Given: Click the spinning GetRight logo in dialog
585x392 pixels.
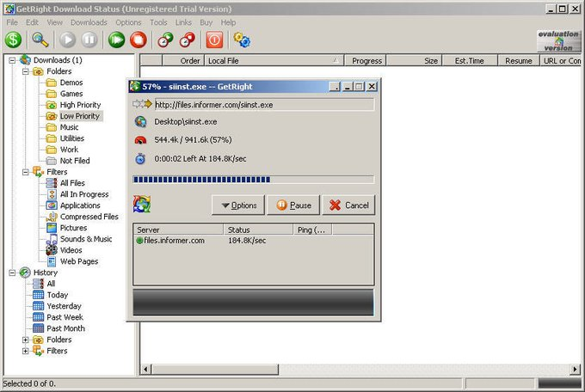Looking at the screenshot, I should (142, 204).
